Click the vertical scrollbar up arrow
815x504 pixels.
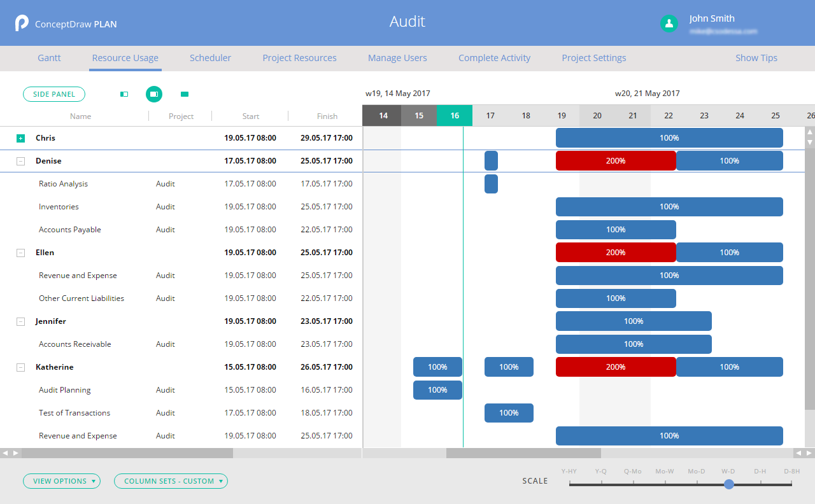pos(810,132)
